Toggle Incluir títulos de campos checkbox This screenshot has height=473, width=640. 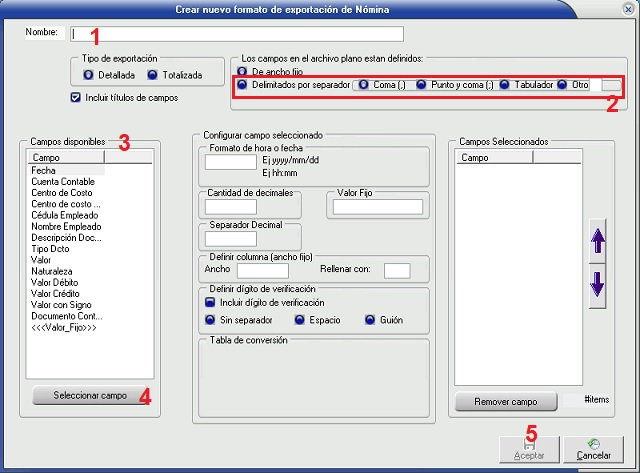coord(77,98)
